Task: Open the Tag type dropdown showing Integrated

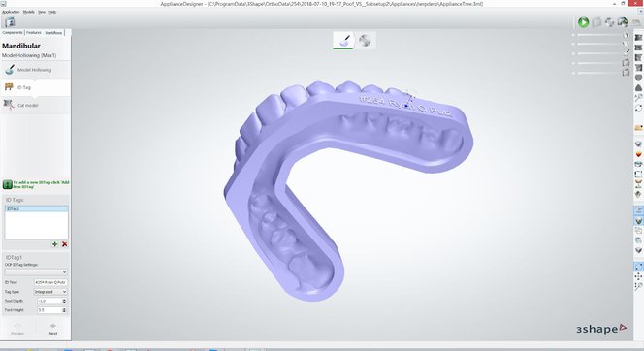Action: pyautogui.click(x=50, y=292)
